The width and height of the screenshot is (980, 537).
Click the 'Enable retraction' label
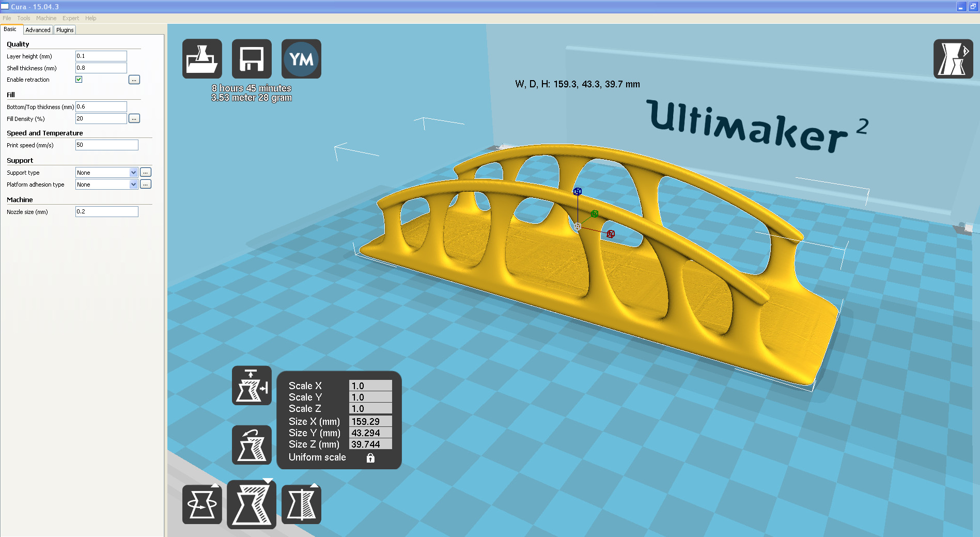[x=28, y=80]
